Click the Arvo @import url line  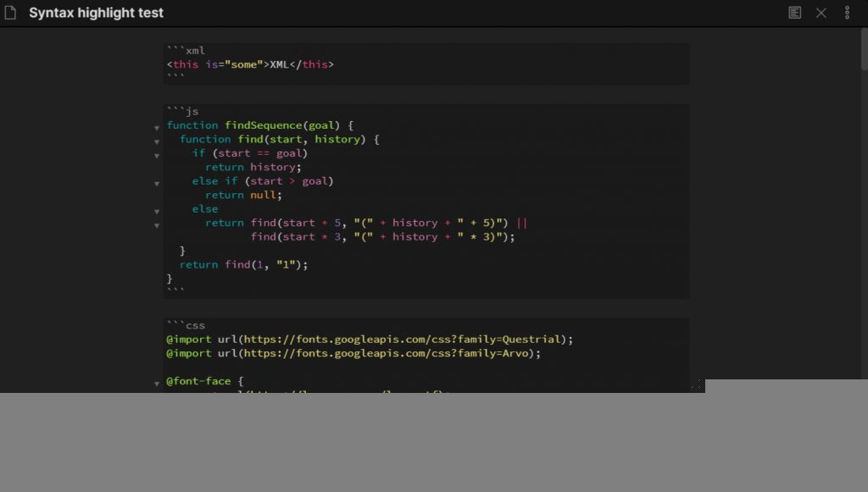pos(353,352)
